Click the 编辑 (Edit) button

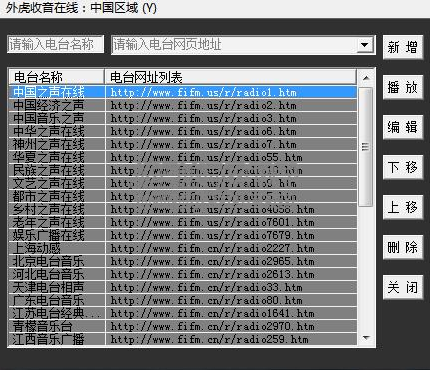403,127
